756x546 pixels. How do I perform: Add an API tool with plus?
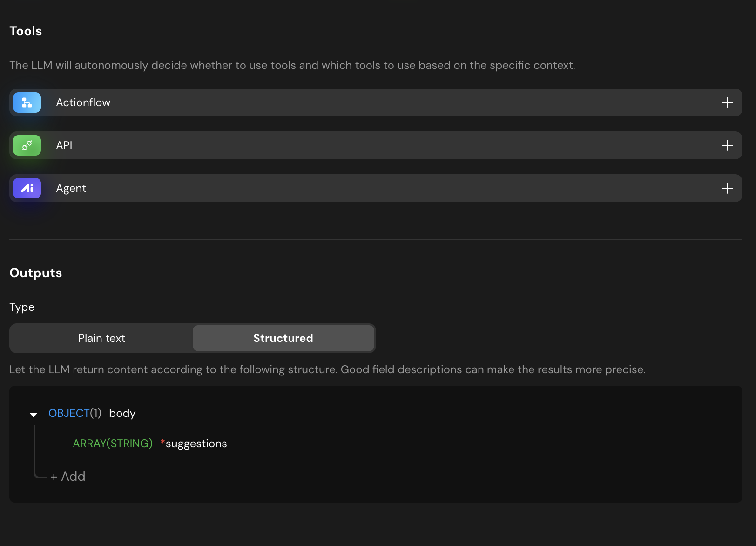(x=727, y=145)
